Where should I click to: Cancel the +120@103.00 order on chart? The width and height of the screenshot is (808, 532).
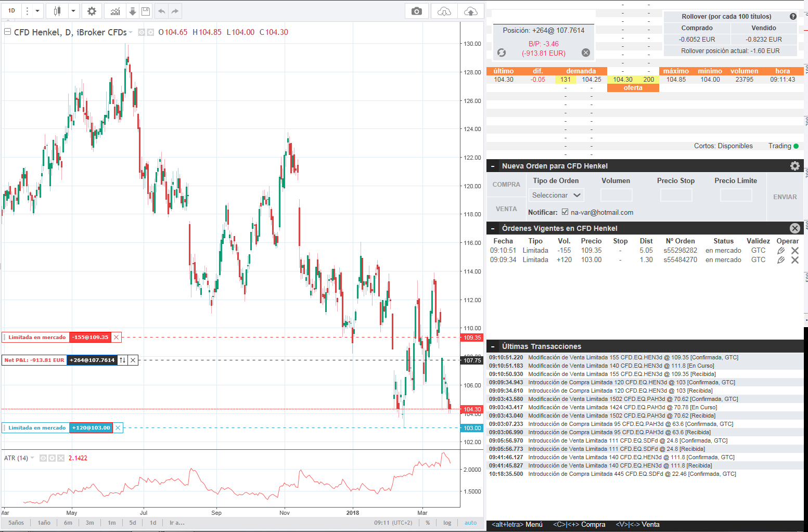[x=118, y=428]
